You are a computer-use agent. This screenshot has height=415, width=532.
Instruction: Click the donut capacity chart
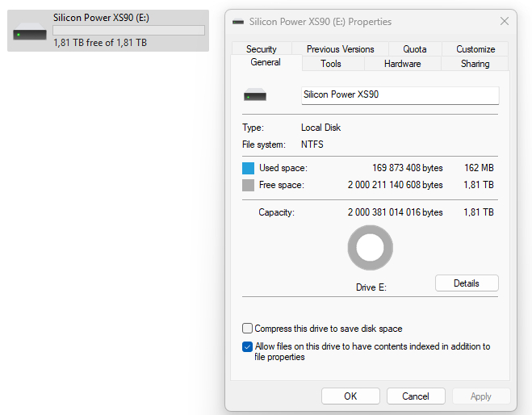[370, 248]
